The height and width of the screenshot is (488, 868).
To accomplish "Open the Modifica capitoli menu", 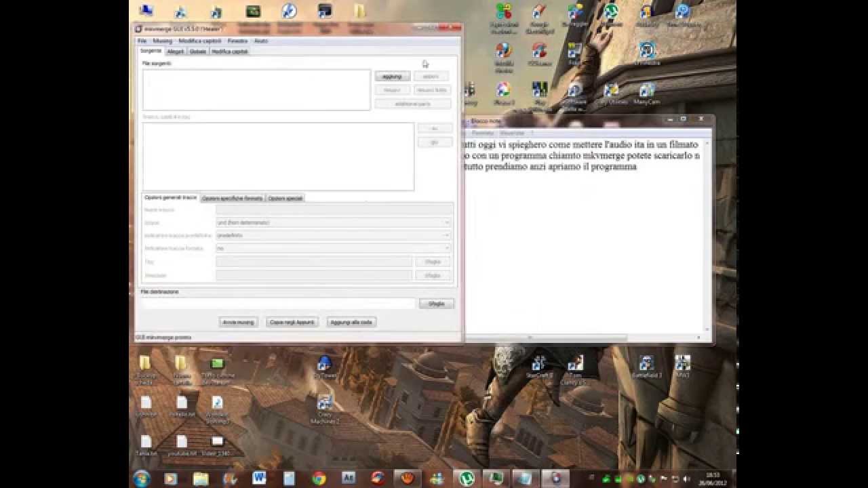I will coord(200,41).
